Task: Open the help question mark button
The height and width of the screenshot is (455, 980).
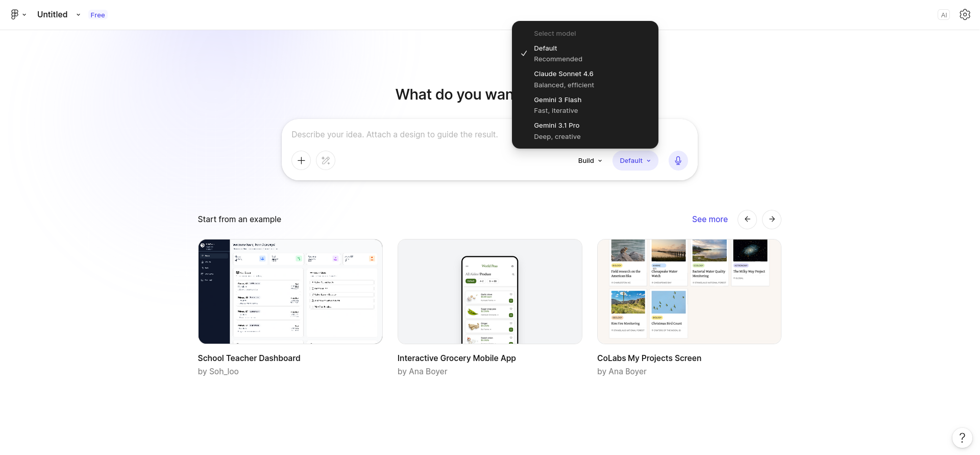Action: pos(962,438)
